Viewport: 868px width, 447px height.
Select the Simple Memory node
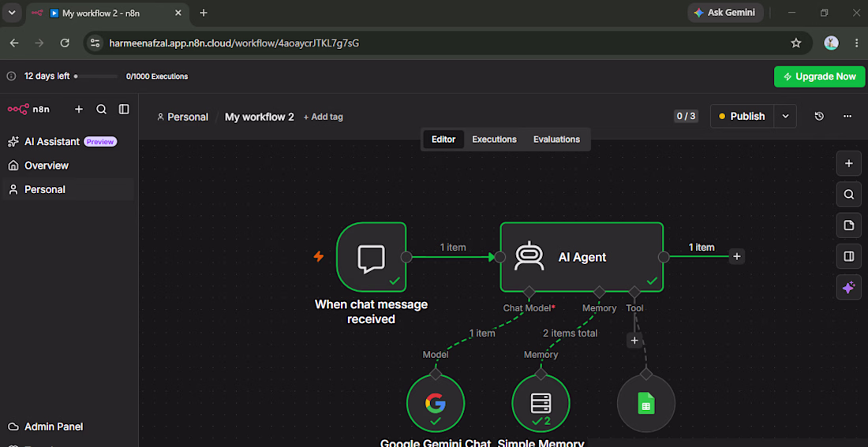point(541,403)
